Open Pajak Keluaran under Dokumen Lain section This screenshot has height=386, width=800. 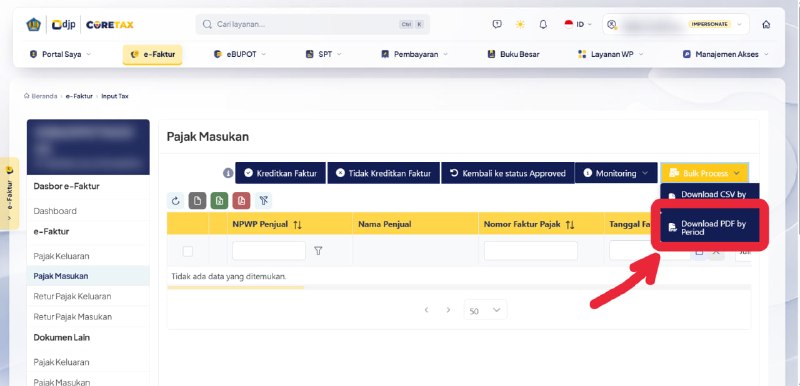61,362
